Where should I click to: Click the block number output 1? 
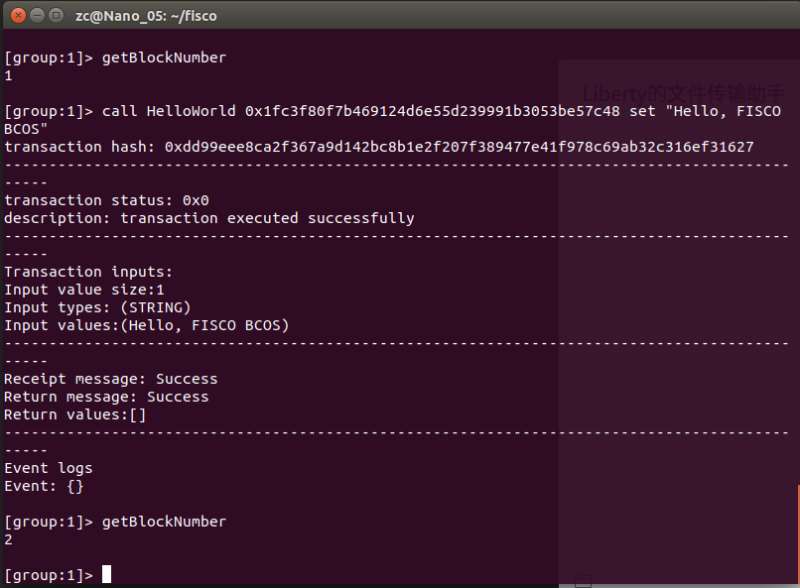pos(8,76)
